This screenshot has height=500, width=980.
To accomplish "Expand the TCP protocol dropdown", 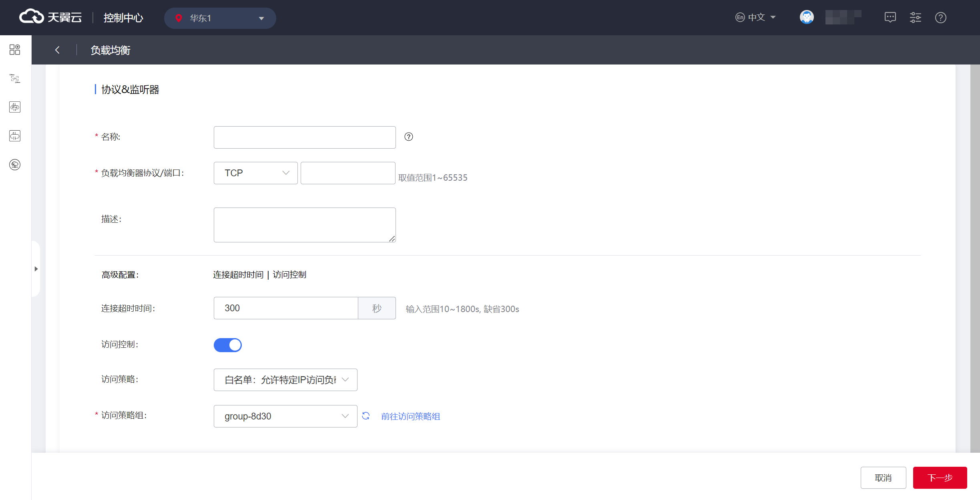I will [x=255, y=173].
